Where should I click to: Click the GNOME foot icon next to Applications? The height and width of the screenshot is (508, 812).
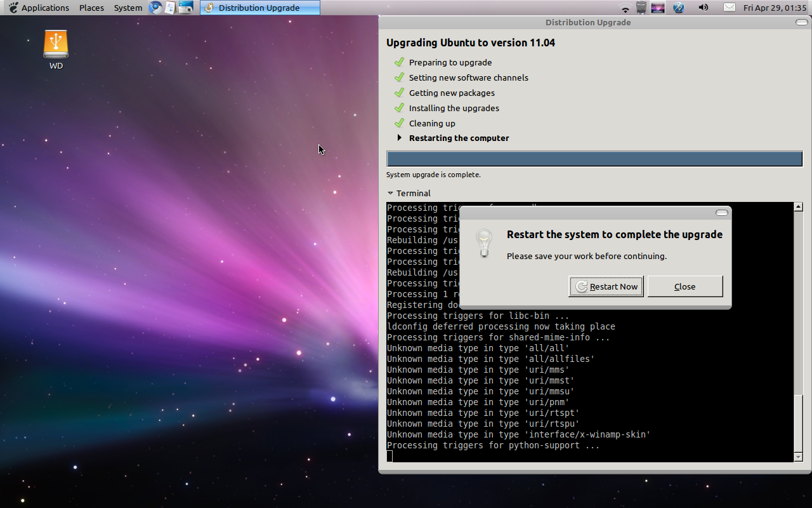(13, 8)
